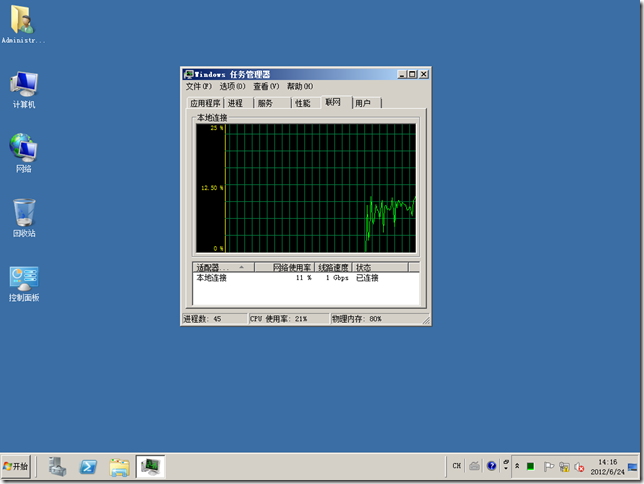Switch to the 服务 tab

tap(272, 103)
